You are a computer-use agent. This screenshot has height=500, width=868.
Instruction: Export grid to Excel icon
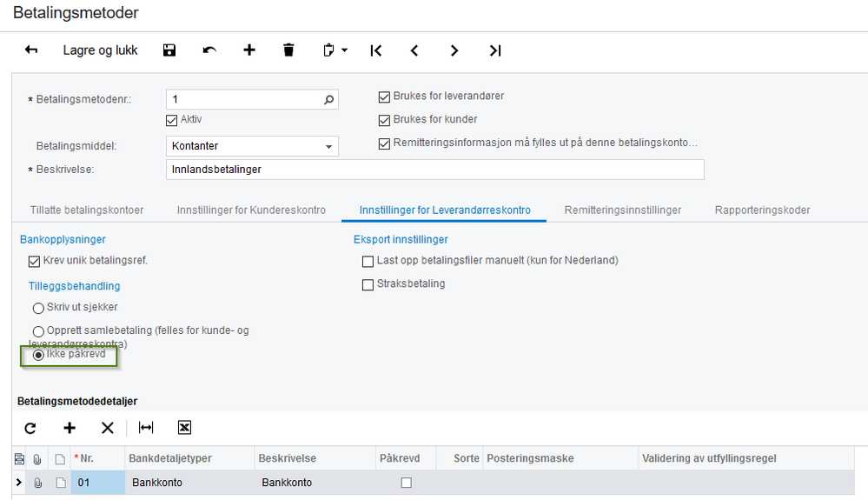184,428
